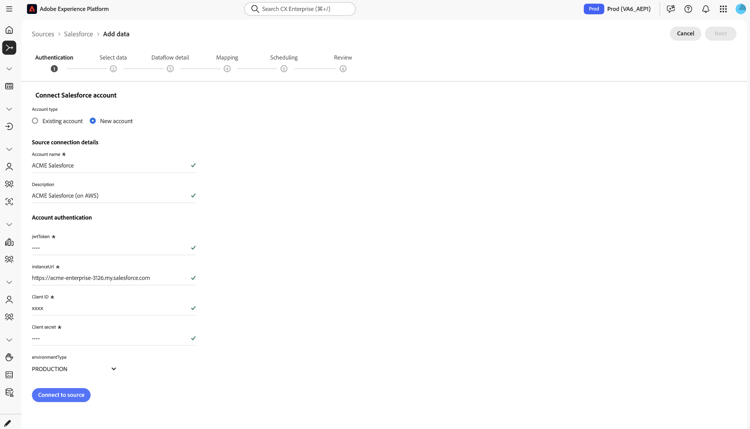Click the Next button
The height and width of the screenshot is (429, 750).
[x=720, y=33]
